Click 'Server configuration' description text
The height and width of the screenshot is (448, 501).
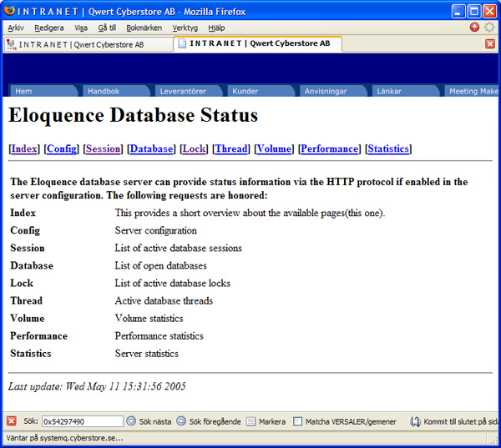(156, 230)
